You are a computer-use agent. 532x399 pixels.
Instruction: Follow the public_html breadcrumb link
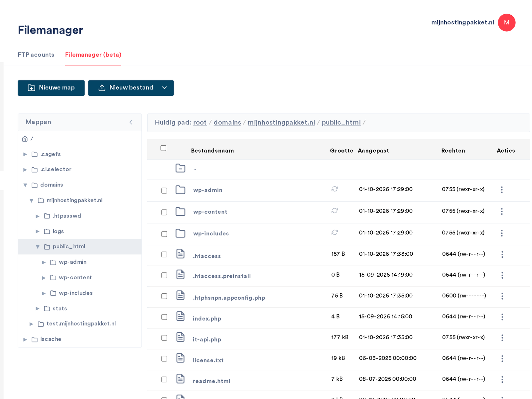[341, 122]
